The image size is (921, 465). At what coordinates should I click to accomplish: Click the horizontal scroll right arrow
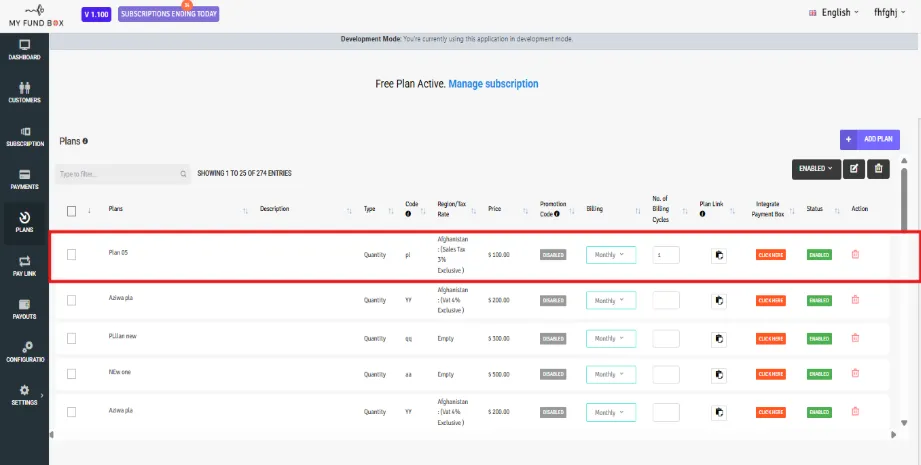[894, 435]
